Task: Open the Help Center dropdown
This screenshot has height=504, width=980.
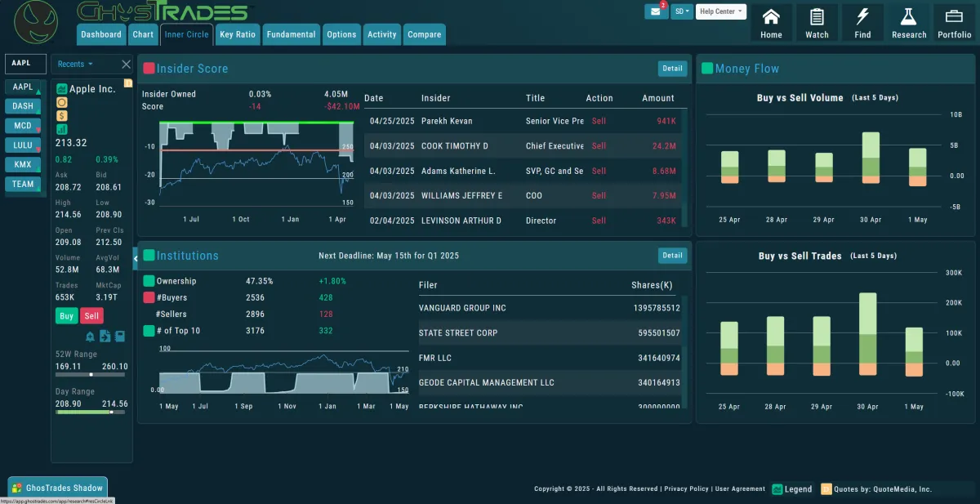Action: [x=721, y=11]
